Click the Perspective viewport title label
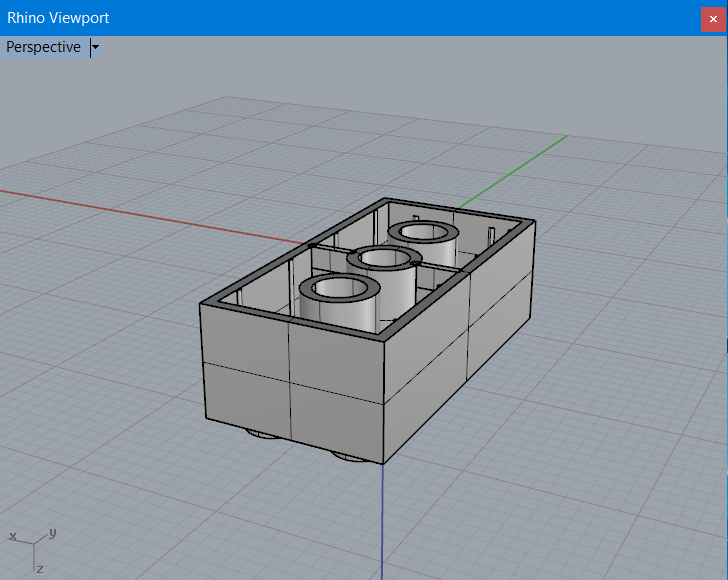This screenshot has height=580, width=728. click(44, 47)
